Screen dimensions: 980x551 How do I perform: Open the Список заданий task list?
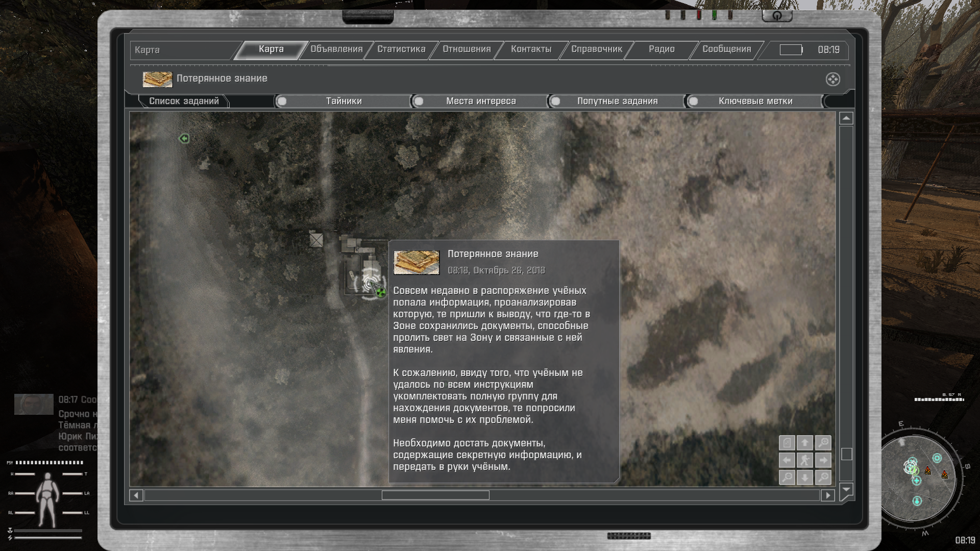click(x=184, y=101)
